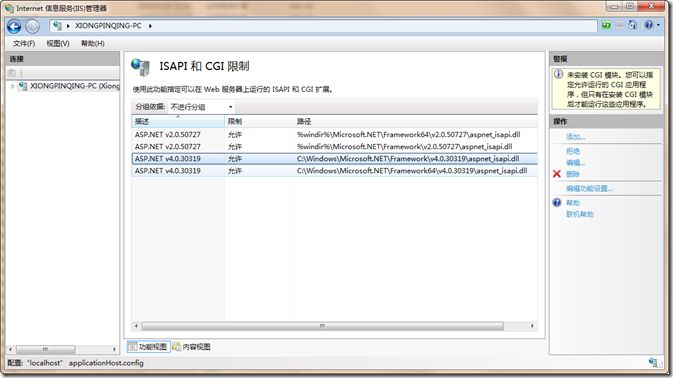Click the list's horizontal scrollbar left arrow
This screenshot has width=673, height=378.
tap(136, 326)
